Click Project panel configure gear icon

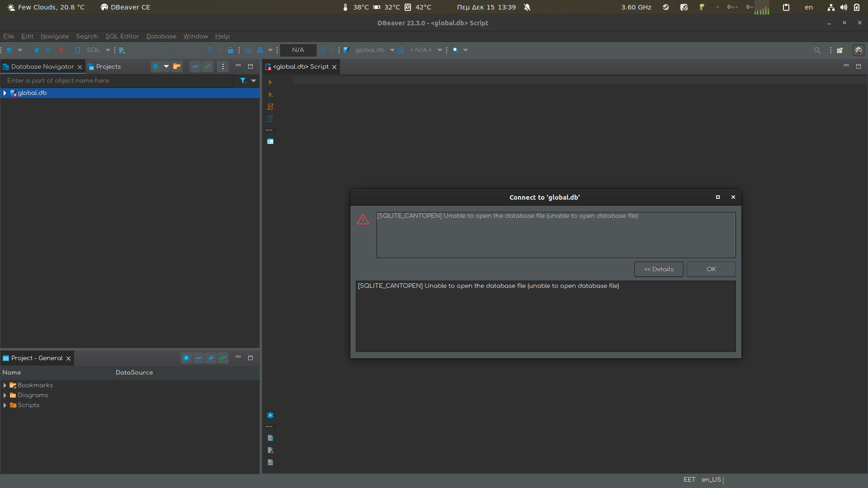(x=186, y=358)
